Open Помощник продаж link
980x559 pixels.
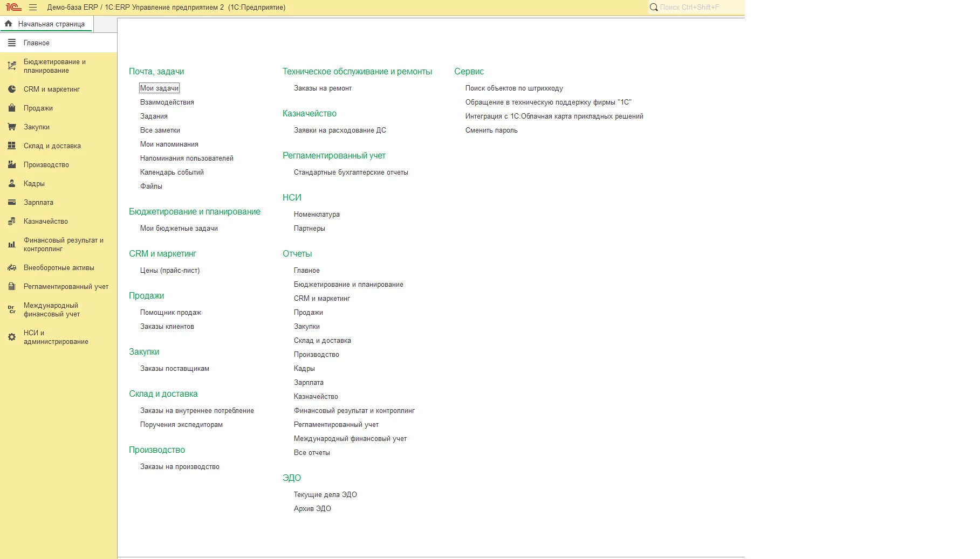click(170, 312)
